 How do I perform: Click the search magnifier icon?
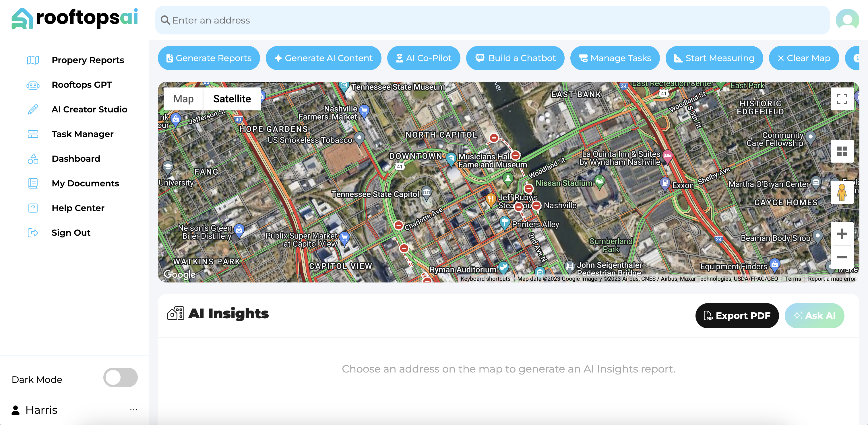[165, 20]
